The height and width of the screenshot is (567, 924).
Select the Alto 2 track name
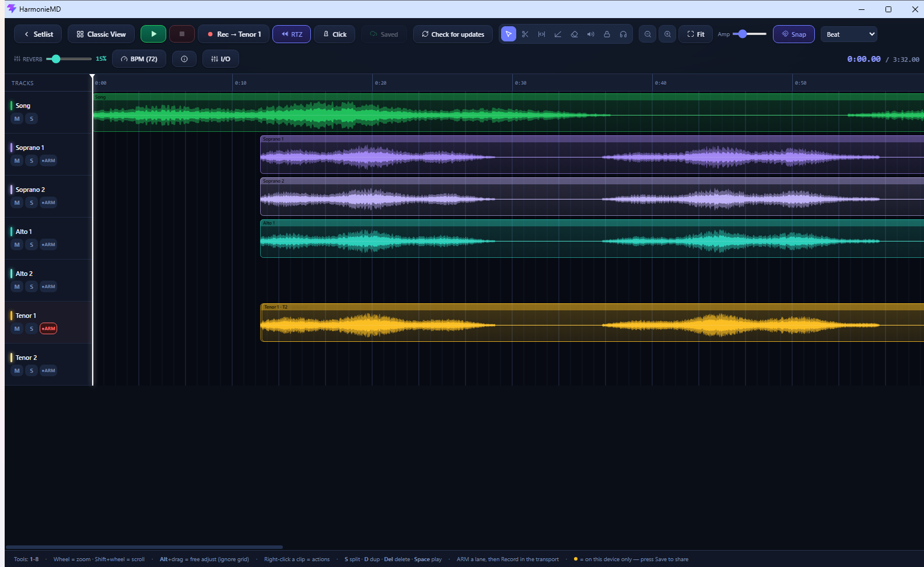(x=24, y=274)
